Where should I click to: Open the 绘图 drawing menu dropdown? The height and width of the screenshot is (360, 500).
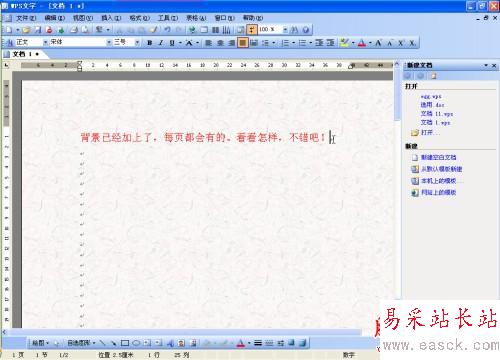(40, 343)
